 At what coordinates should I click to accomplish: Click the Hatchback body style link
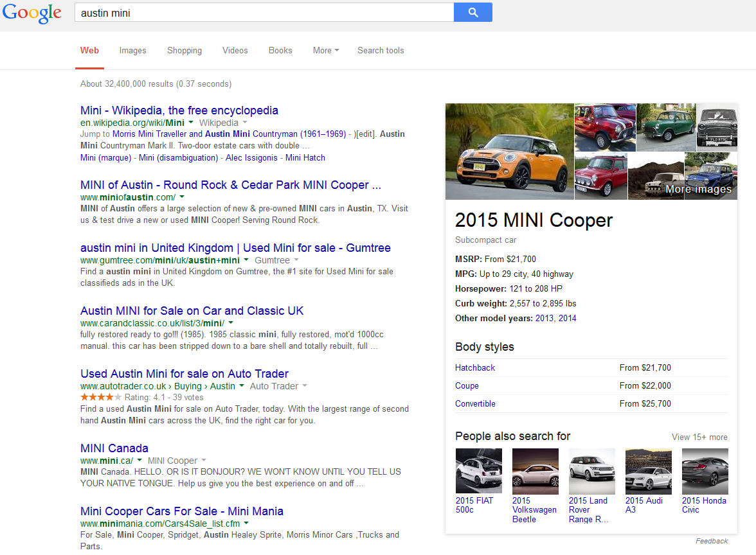click(x=475, y=368)
